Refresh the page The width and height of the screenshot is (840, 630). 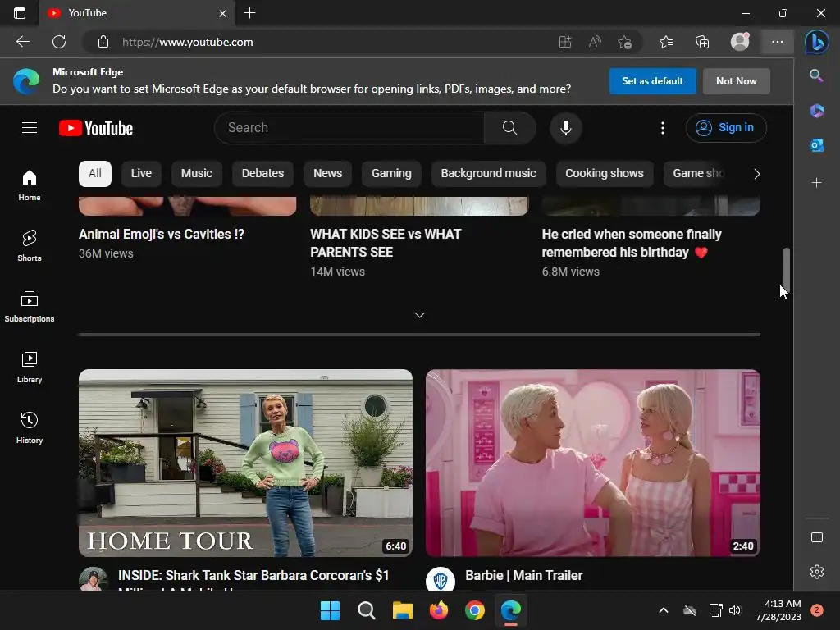(59, 42)
